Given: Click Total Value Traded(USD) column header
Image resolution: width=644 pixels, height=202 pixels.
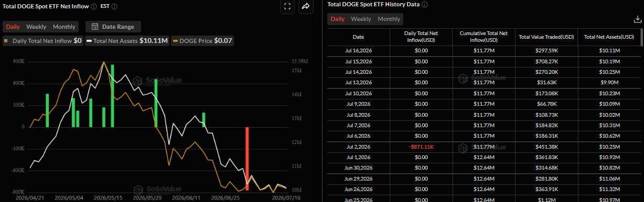Looking at the screenshot, I should [x=546, y=37].
